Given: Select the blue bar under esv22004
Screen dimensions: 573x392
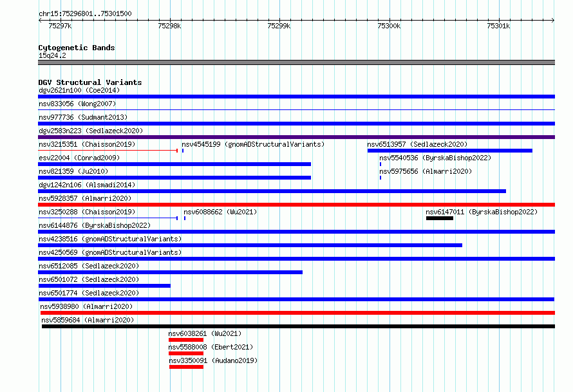Looking at the screenshot, I should (174, 164).
